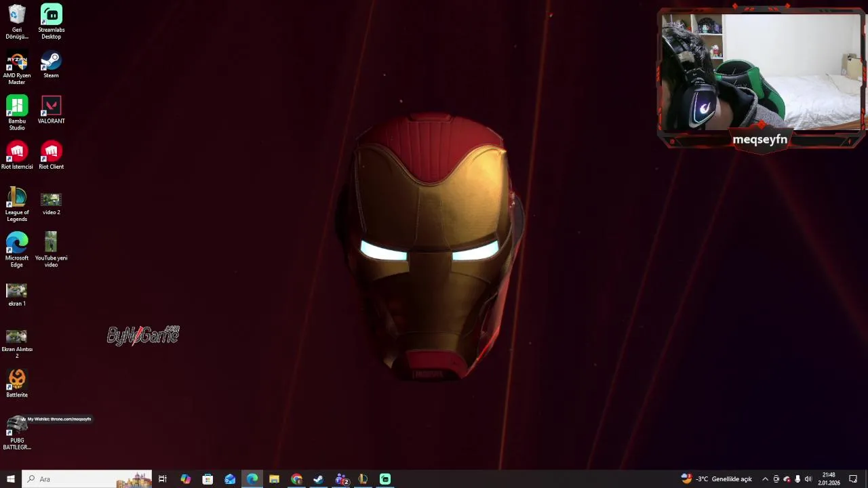This screenshot has height=488, width=868.
Task: Select the Bambu Studio desktop icon
Action: [x=17, y=113]
